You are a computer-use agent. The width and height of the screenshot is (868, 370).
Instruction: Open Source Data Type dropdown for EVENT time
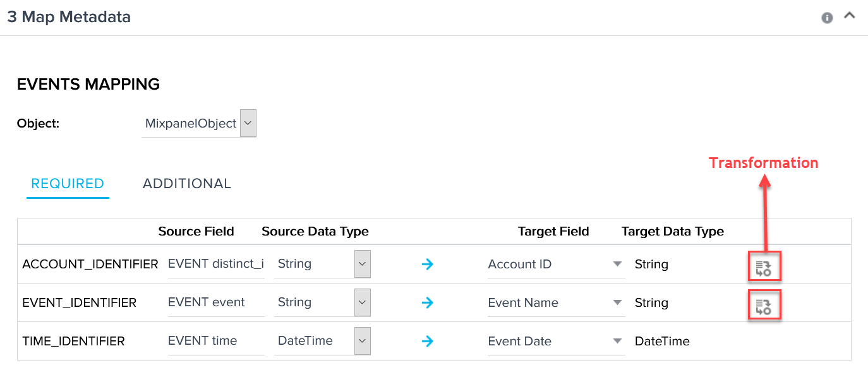[x=363, y=341]
